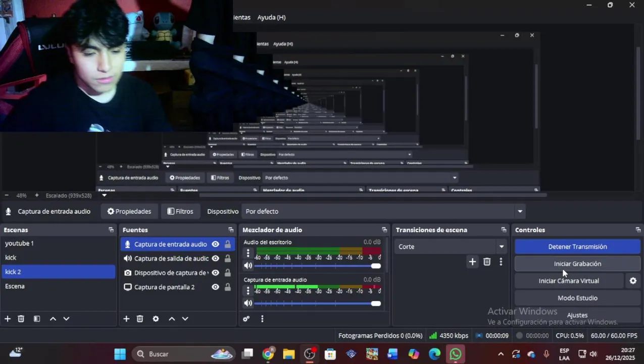Add a new source in Fuentes

tap(126, 319)
